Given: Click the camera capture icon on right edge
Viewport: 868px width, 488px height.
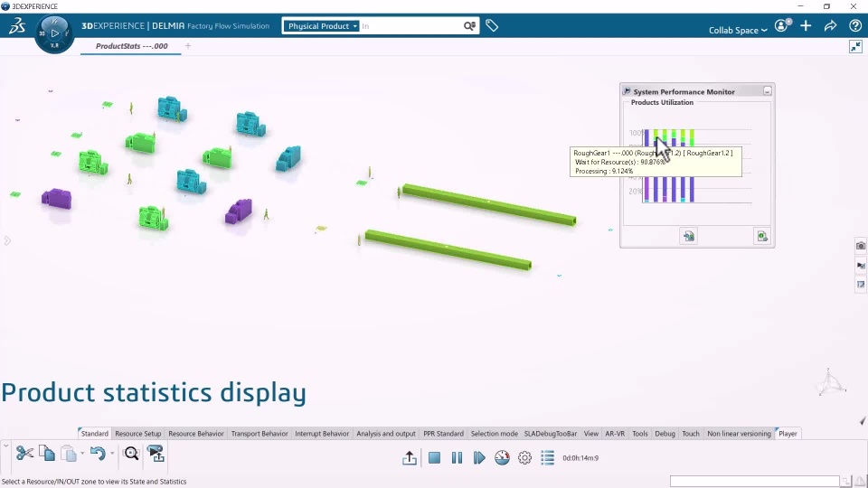Looking at the screenshot, I should (861, 246).
